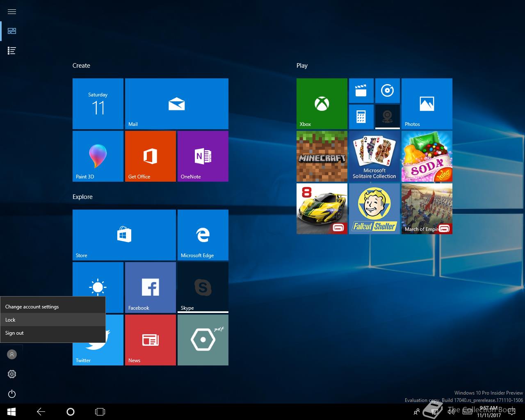Open Cortana circle on taskbar

(71, 412)
